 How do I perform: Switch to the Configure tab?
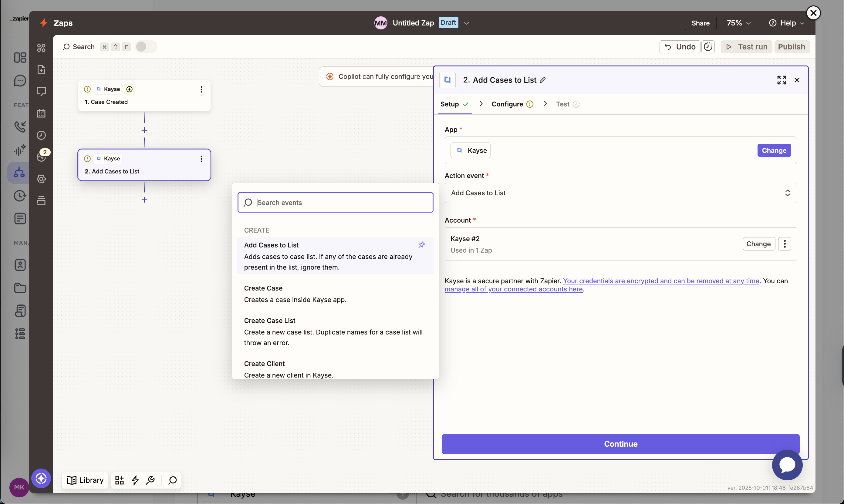pyautogui.click(x=508, y=104)
